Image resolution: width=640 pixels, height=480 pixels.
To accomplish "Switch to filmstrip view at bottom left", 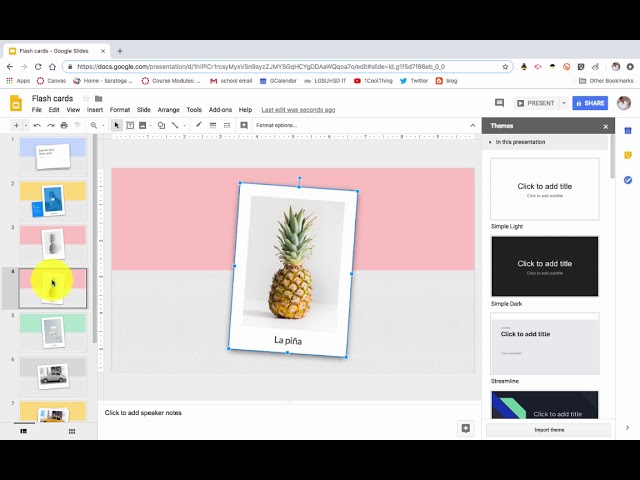I will pos(24,431).
